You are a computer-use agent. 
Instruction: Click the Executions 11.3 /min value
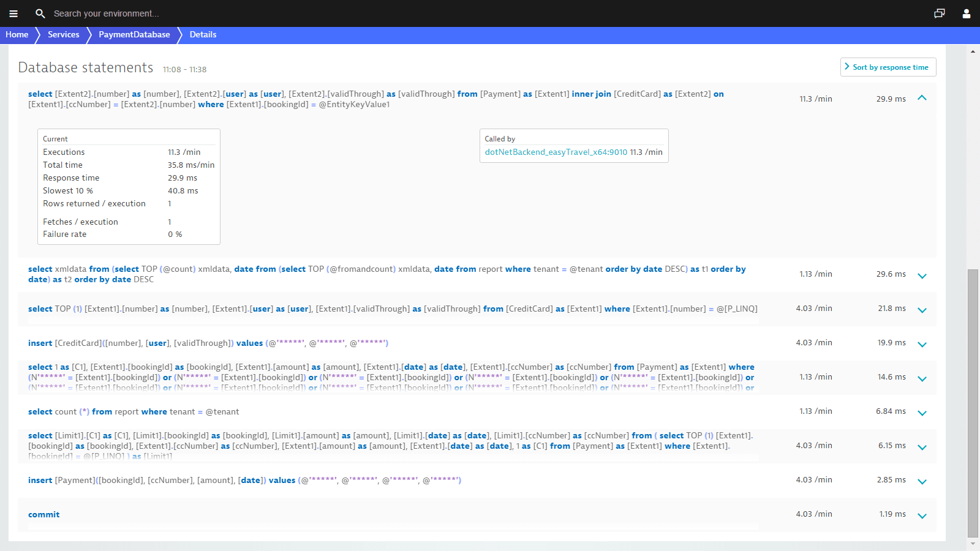pyautogui.click(x=184, y=152)
